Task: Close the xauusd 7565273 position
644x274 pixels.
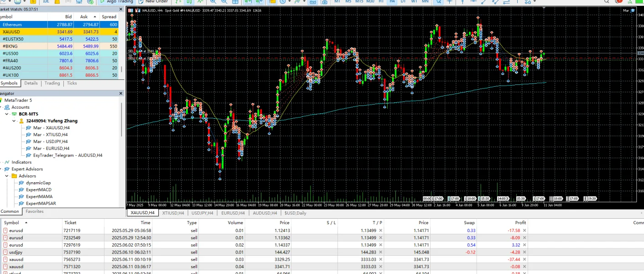Action: tap(525, 259)
